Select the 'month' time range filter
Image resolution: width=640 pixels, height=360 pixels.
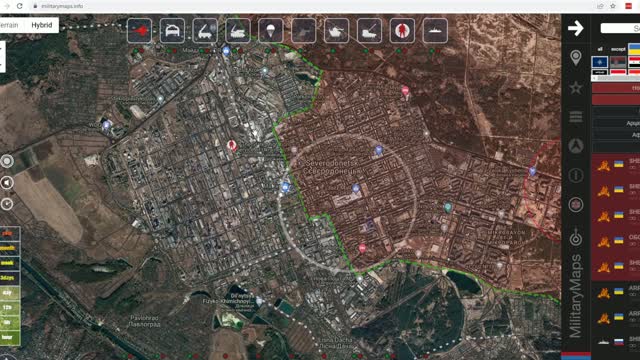[9, 248]
